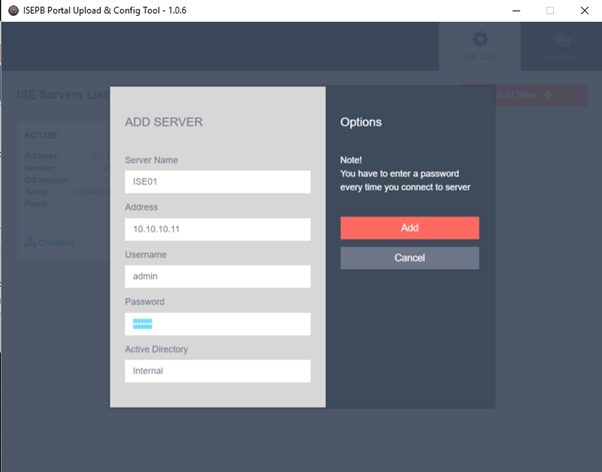Image resolution: width=602 pixels, height=472 pixels.
Task: Click the ADD SERVER heading
Action: click(164, 122)
